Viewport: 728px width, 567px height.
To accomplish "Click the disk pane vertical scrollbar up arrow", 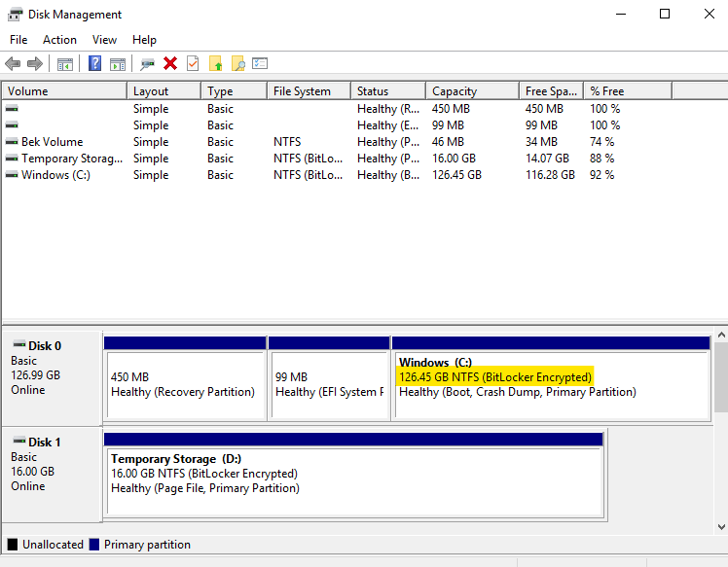I will 720,337.
